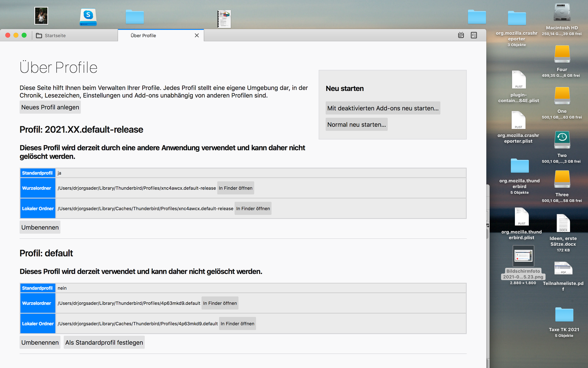Image resolution: width=588 pixels, height=368 pixels.
Task: Click Als Standardprofil festlegen button
Action: click(x=104, y=343)
